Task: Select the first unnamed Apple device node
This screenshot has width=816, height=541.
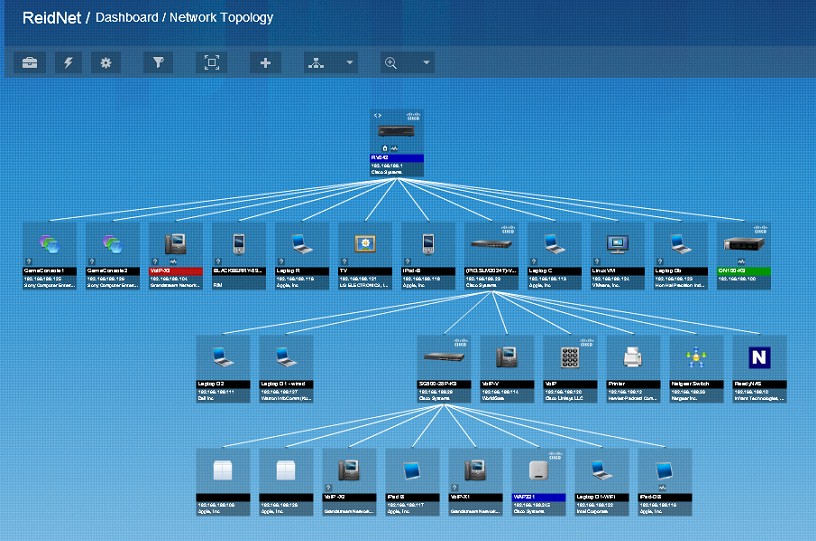Action: (223, 482)
